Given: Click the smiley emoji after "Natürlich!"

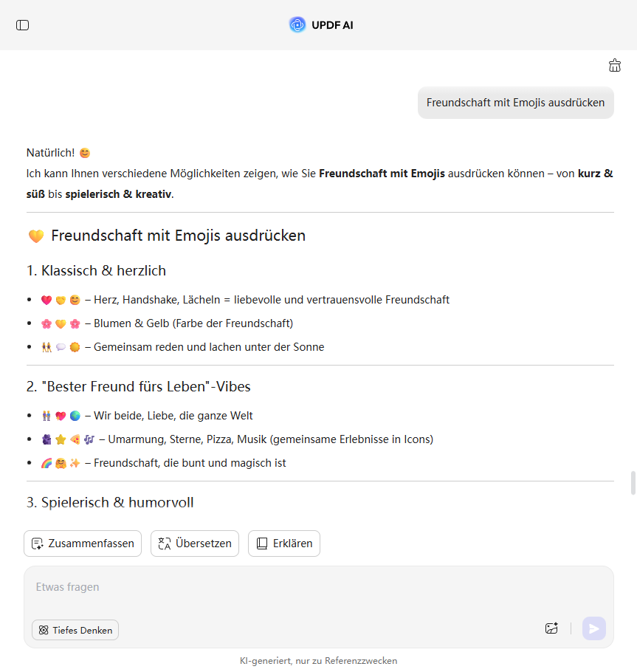Looking at the screenshot, I should coord(85,154).
